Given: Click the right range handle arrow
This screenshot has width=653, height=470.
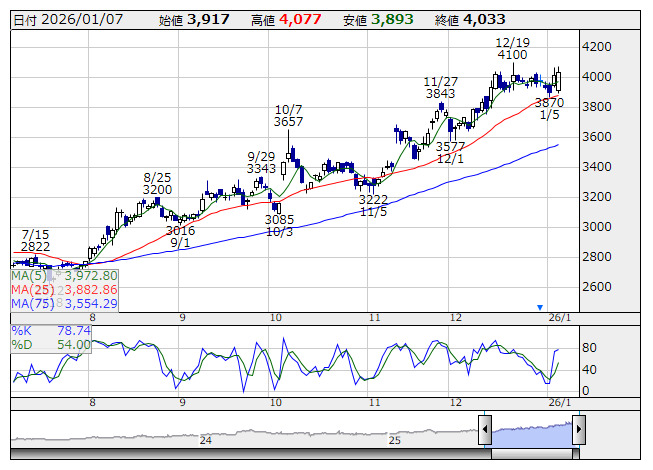Looking at the screenshot, I should (578, 431).
